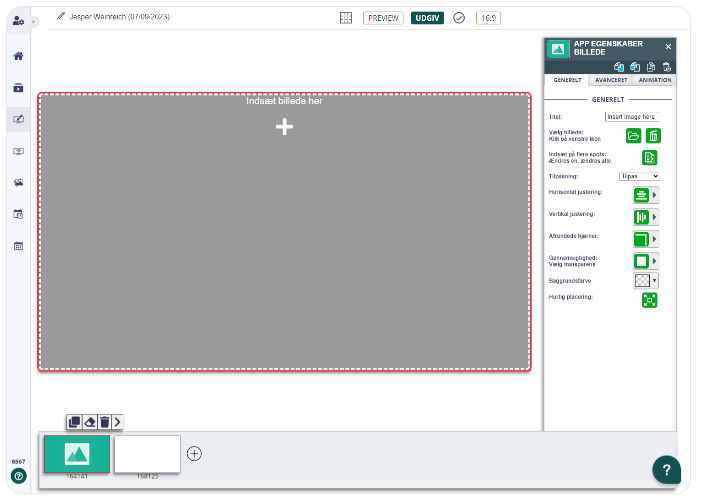Viewport: 703px width, 502px height.
Task: Select slide thumbnail 168125
Action: 148,454
